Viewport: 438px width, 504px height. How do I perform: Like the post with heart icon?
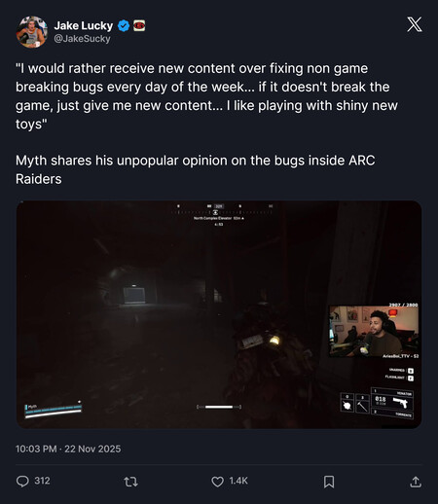[217, 482]
